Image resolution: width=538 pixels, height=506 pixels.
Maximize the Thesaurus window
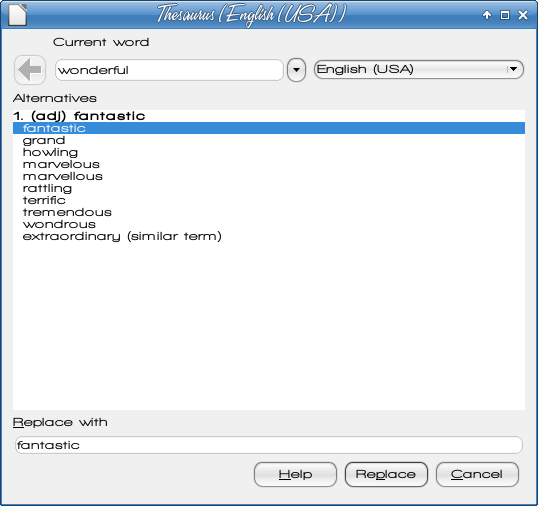(505, 15)
